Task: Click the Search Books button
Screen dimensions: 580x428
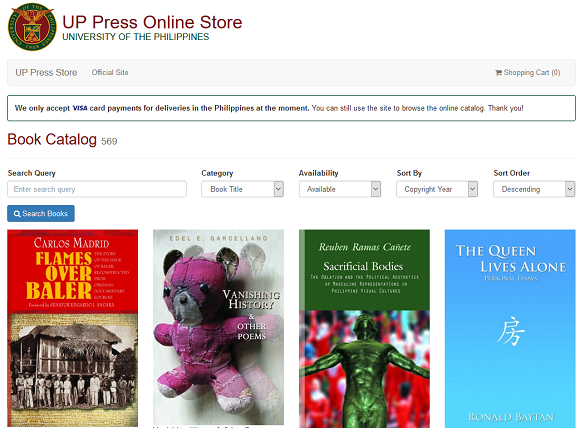Action: pyautogui.click(x=41, y=213)
